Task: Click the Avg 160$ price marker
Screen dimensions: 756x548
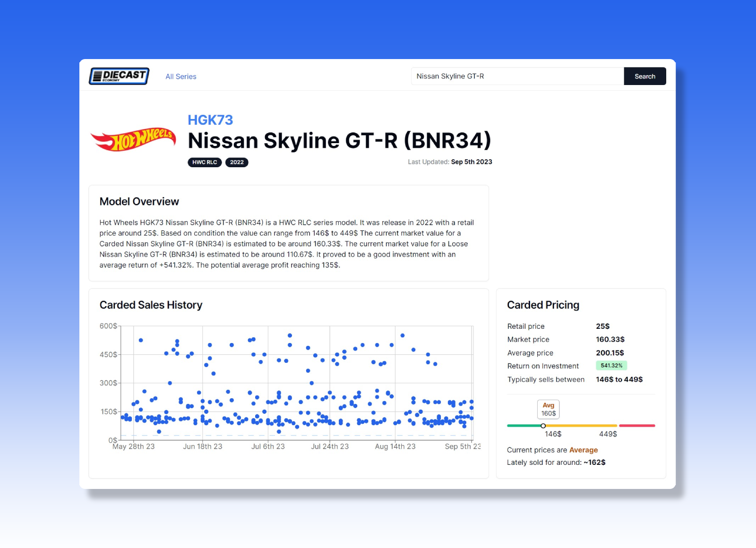Action: pyautogui.click(x=548, y=409)
